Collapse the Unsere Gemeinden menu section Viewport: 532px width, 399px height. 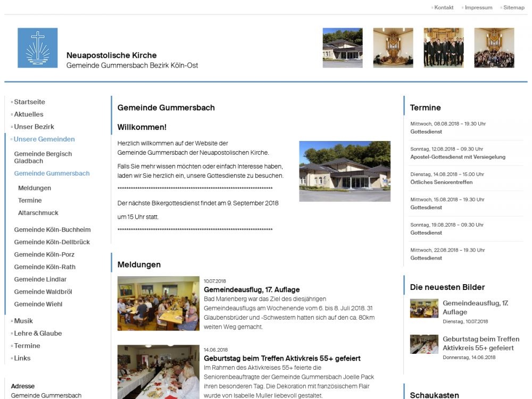click(x=44, y=139)
